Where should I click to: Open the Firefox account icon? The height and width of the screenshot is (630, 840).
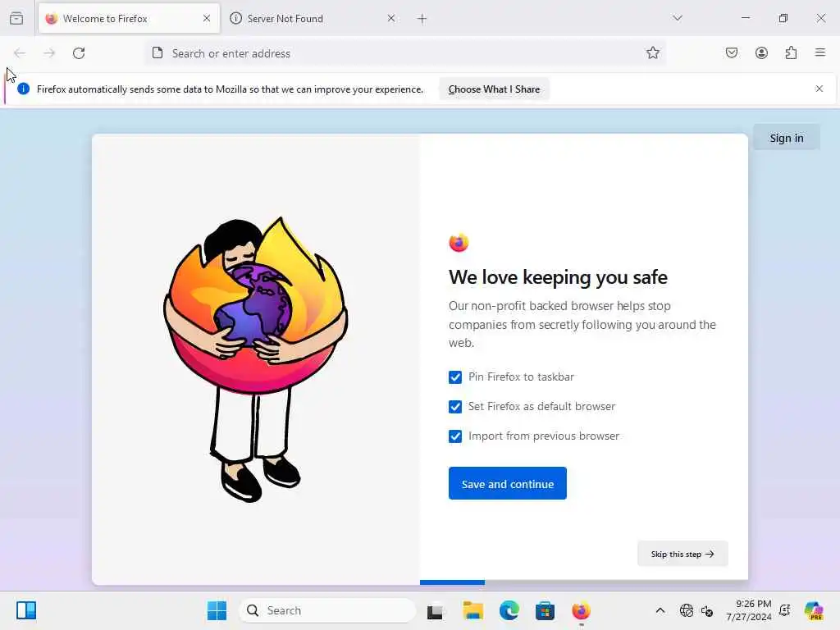click(761, 52)
